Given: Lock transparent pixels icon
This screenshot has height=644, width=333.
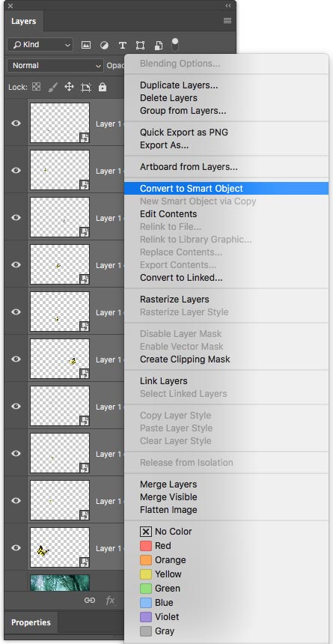Looking at the screenshot, I should tap(37, 87).
